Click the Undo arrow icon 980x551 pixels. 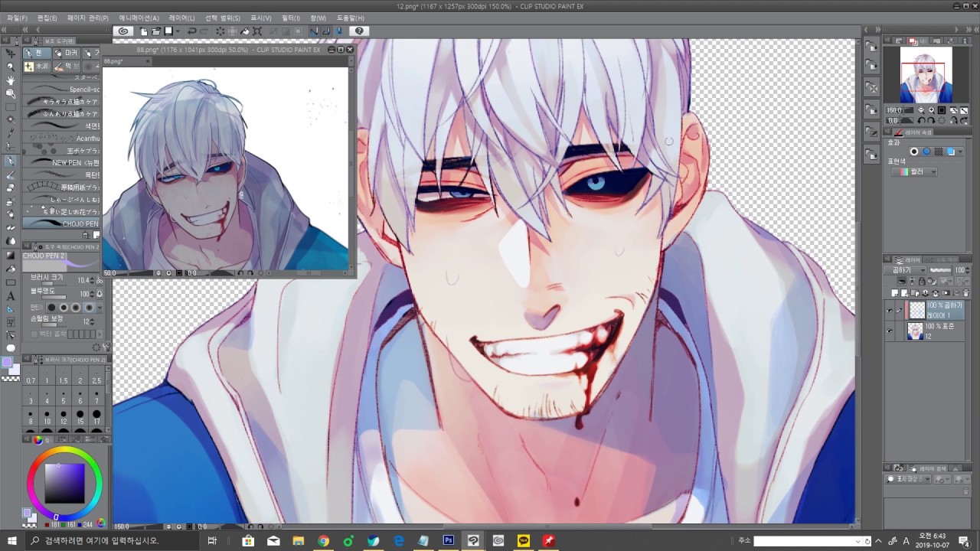coord(192,31)
